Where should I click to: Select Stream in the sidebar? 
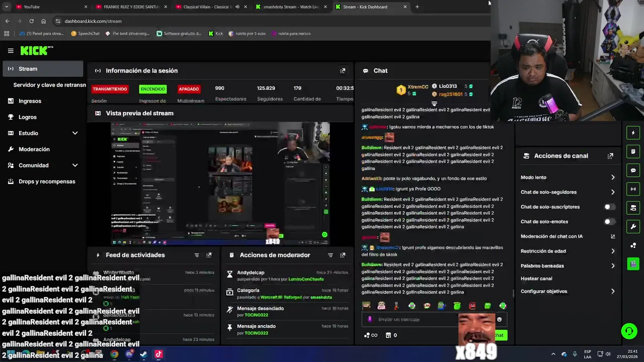coord(43,69)
